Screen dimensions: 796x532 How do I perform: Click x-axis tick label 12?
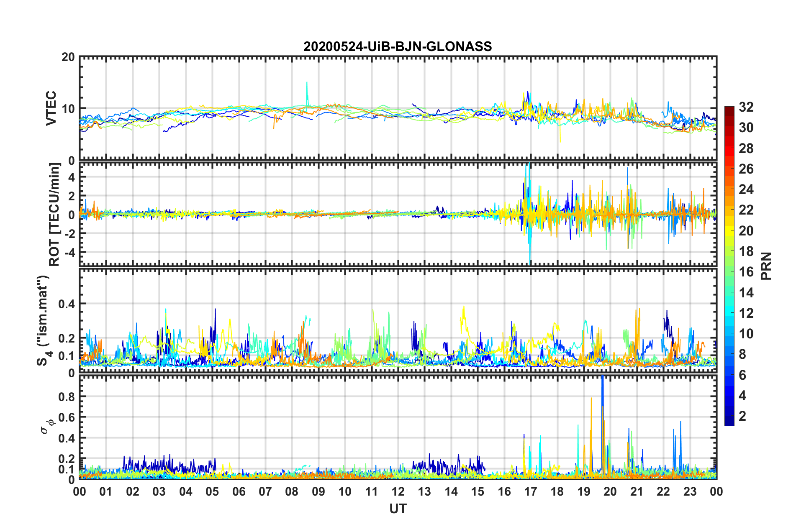398,492
